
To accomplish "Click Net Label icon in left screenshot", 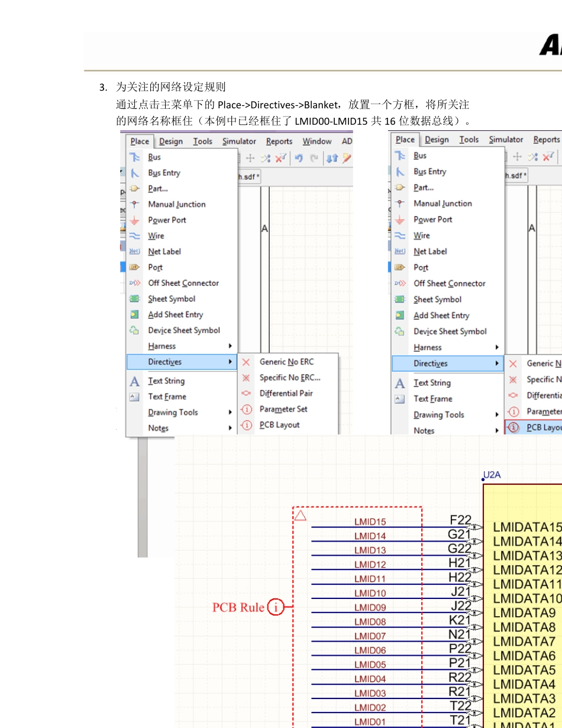I will [135, 252].
